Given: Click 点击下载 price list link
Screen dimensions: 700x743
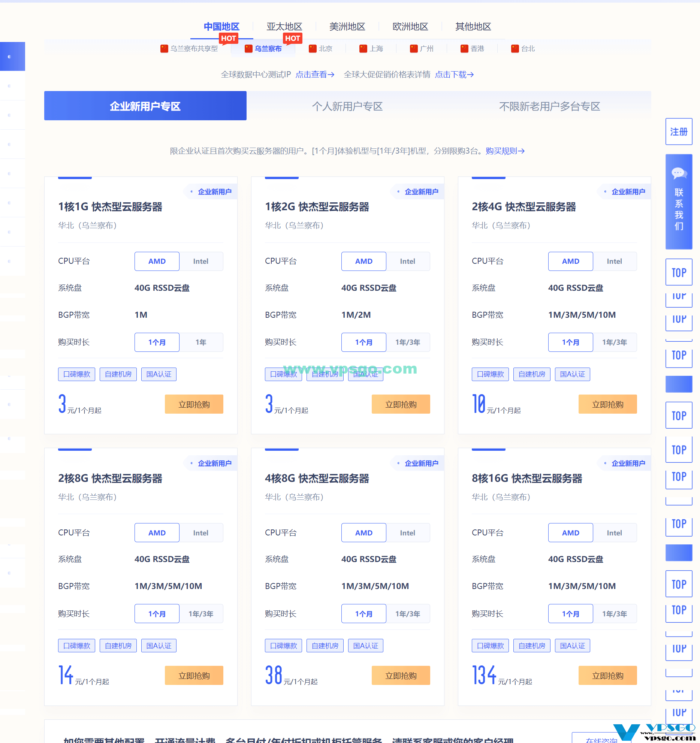Looking at the screenshot, I should click(x=454, y=75).
